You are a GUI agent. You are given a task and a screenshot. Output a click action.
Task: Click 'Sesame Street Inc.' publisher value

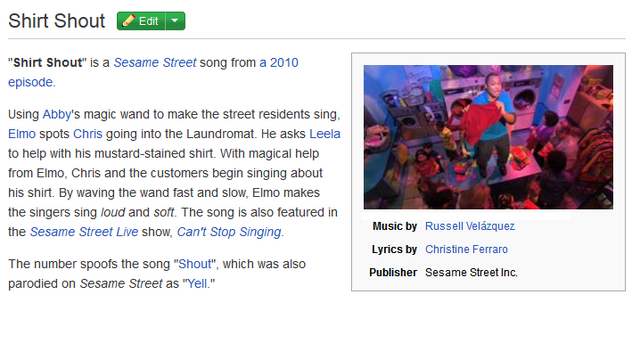click(x=471, y=273)
